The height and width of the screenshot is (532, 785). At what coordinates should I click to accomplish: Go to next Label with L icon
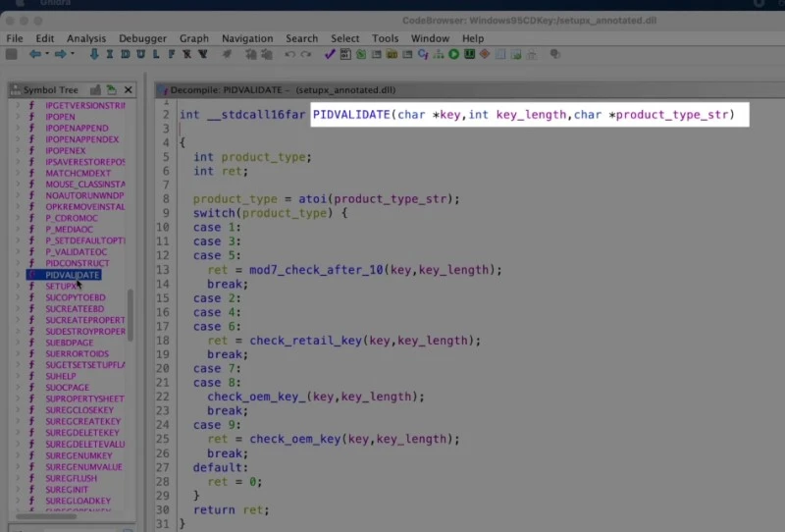pos(156,54)
